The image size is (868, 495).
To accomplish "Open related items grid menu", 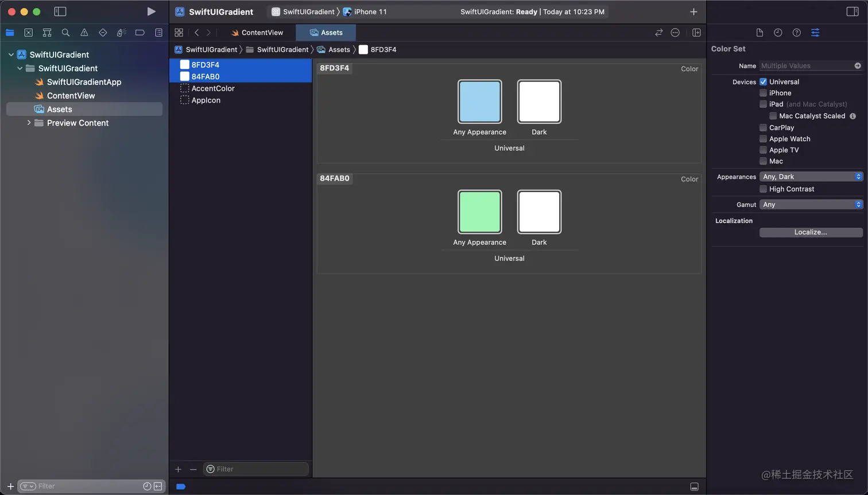I will (x=179, y=33).
